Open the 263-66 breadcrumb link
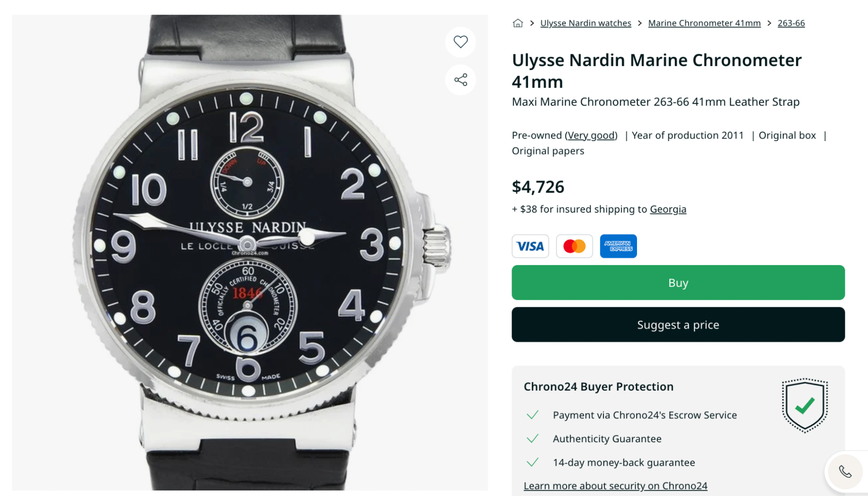The width and height of the screenshot is (868, 496). click(x=791, y=23)
